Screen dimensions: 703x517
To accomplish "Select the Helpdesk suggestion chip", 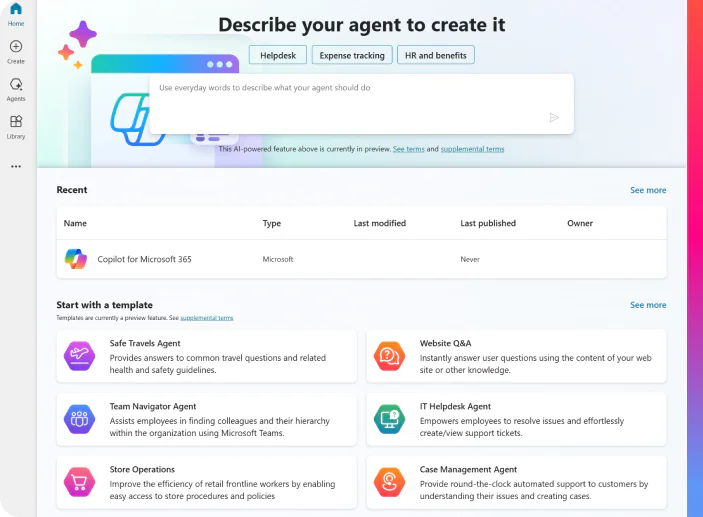I will click(x=278, y=55).
